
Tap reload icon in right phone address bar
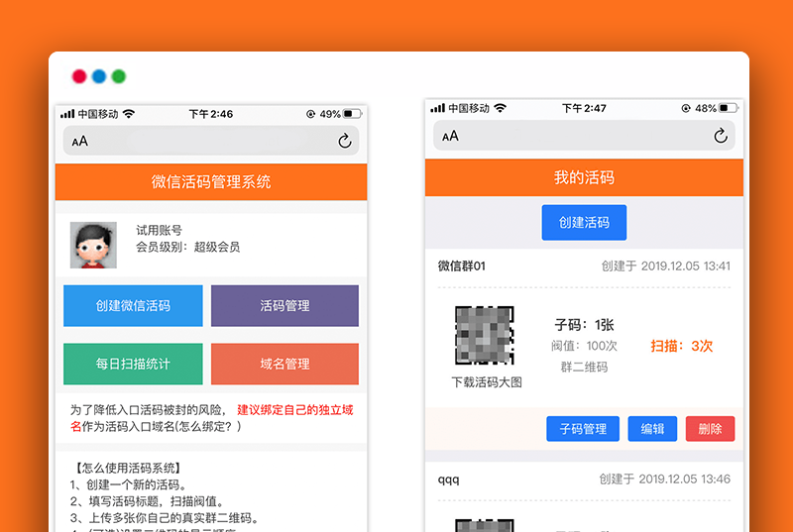click(721, 136)
